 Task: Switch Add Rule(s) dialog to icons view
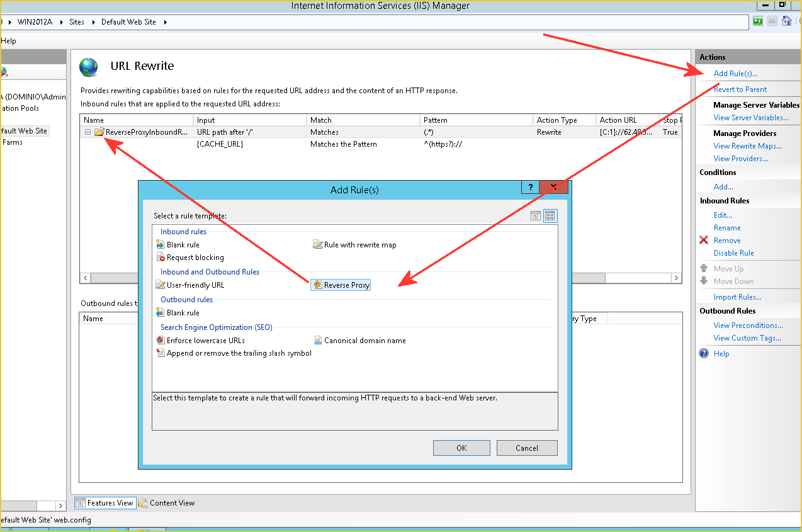tap(550, 216)
